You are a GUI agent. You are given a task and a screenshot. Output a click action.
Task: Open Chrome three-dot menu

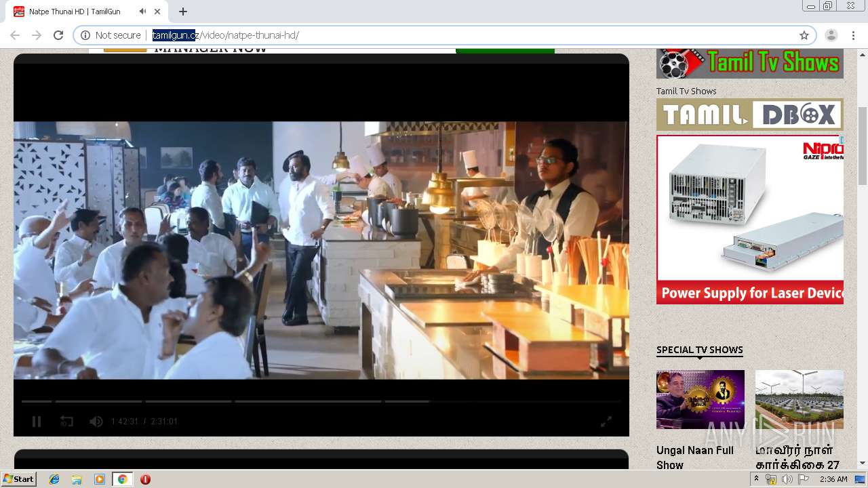pos(854,35)
